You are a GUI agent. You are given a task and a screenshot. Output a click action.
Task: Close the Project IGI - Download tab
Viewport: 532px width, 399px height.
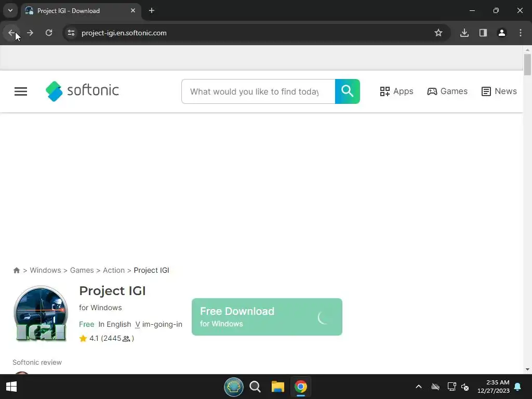click(x=133, y=10)
